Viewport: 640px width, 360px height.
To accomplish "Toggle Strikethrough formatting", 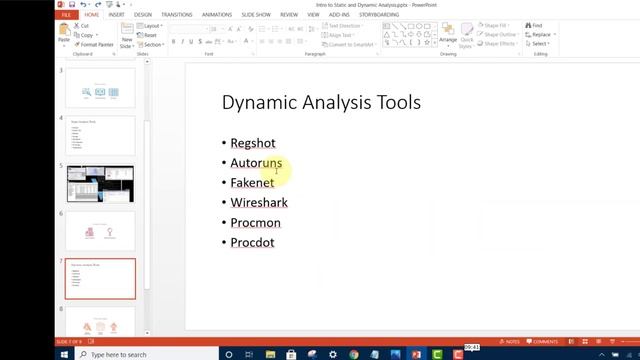I will pyautogui.click(x=209, y=41).
